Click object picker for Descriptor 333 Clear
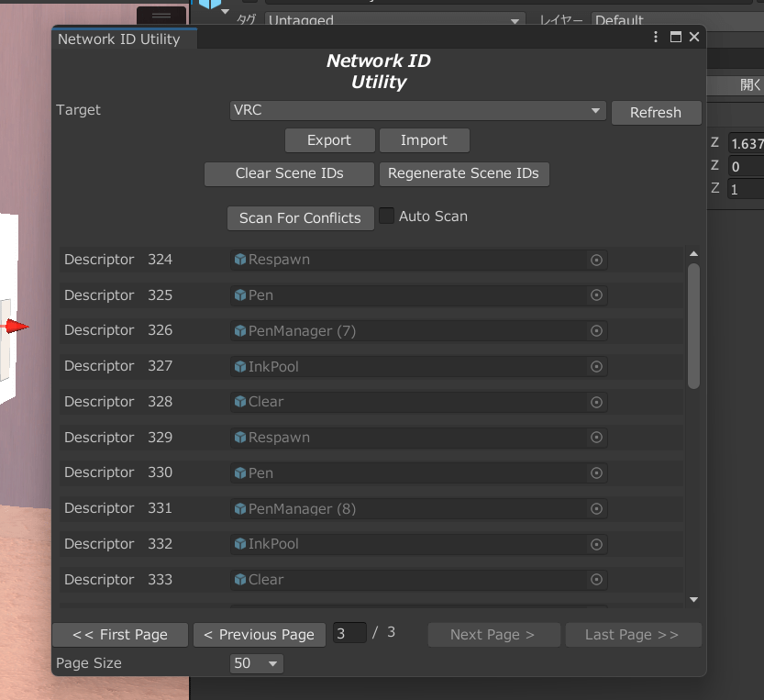Viewport: 764px width, 700px height. (x=596, y=580)
